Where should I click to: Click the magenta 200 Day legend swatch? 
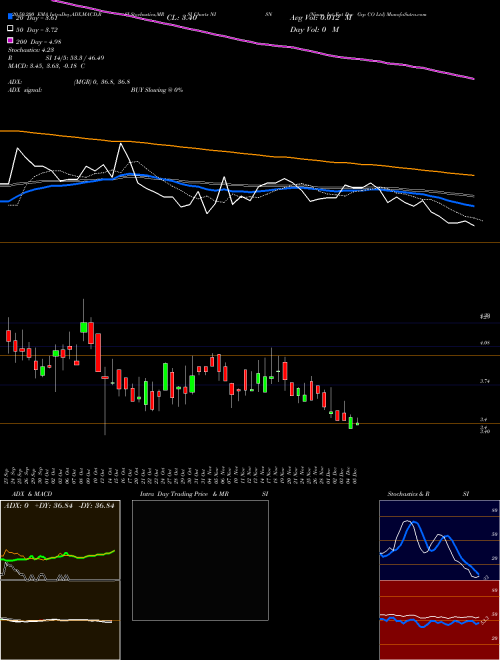(10, 41)
